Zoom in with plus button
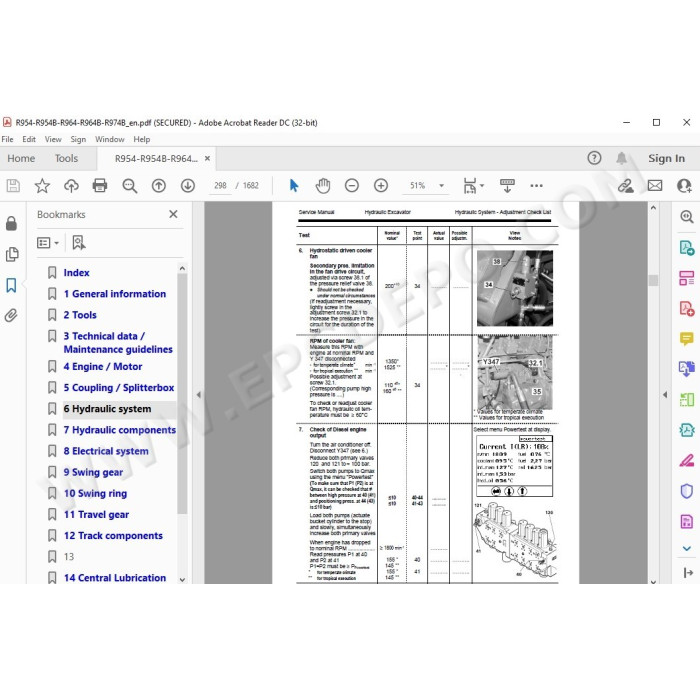 click(x=380, y=185)
